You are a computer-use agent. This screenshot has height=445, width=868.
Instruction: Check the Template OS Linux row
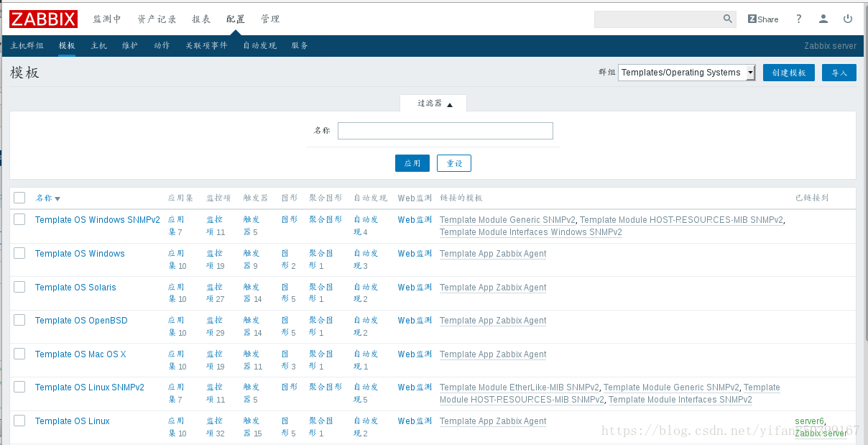point(19,421)
